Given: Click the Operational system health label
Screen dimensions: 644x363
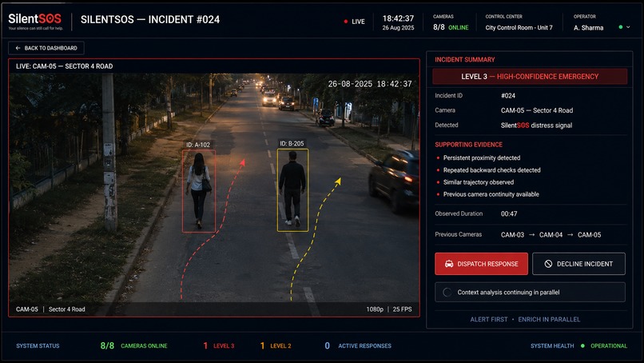Looking at the screenshot, I should pos(609,345).
